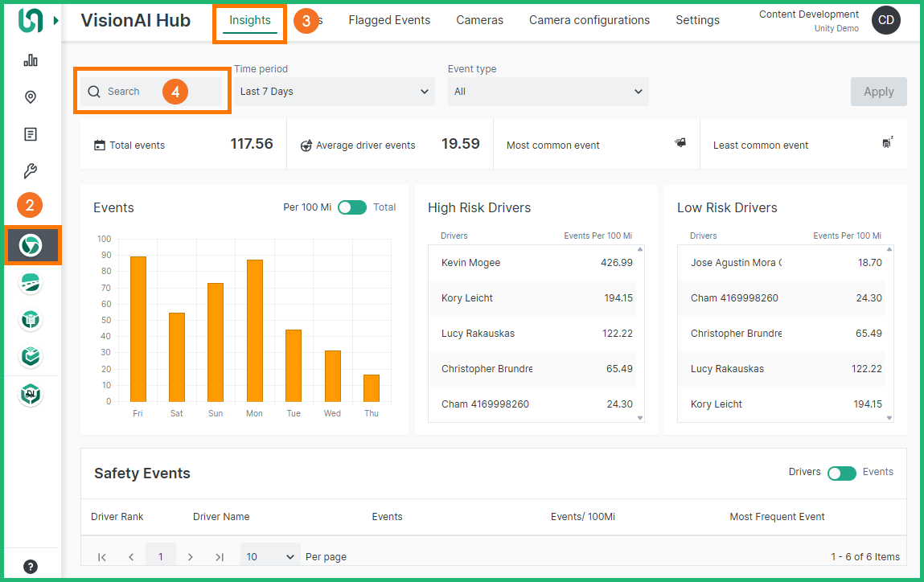Click the Apply button
This screenshot has height=582, width=924.
878,92
